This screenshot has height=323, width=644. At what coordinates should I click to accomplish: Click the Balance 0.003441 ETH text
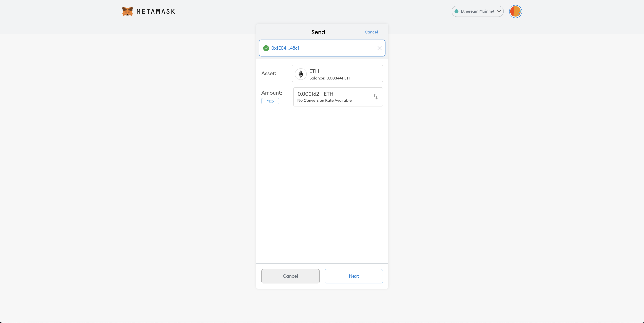point(330,78)
